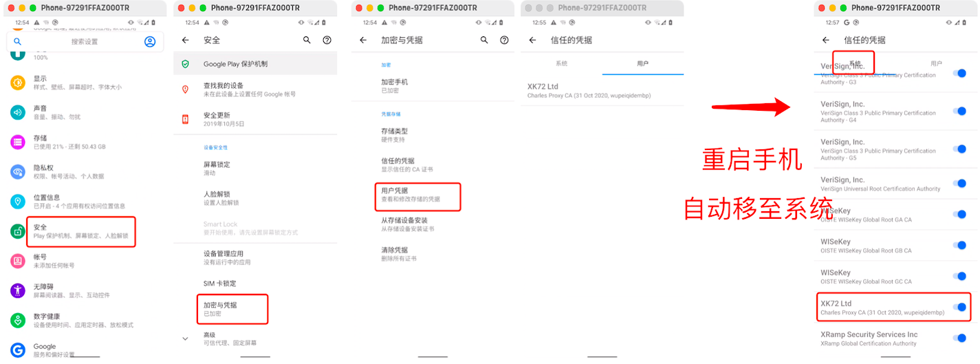Screen dimensions: 980x364
Task: Open 加密手机 encrypt phone entry
Action: tap(432, 86)
